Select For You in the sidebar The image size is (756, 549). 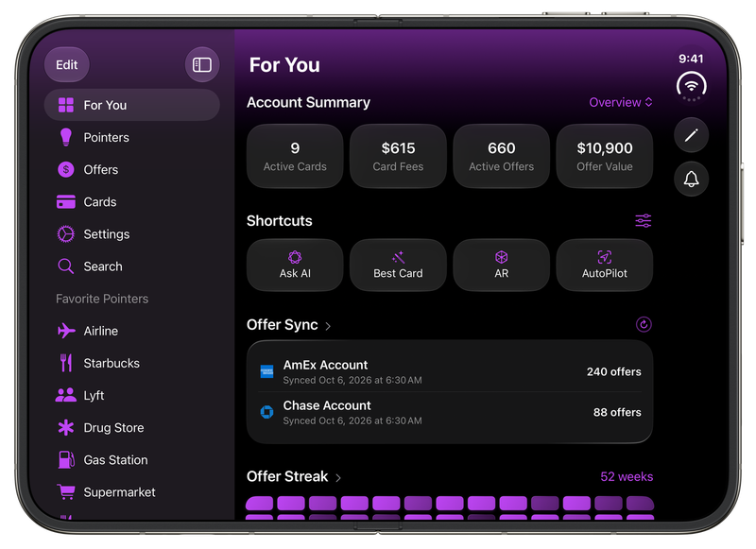131,105
